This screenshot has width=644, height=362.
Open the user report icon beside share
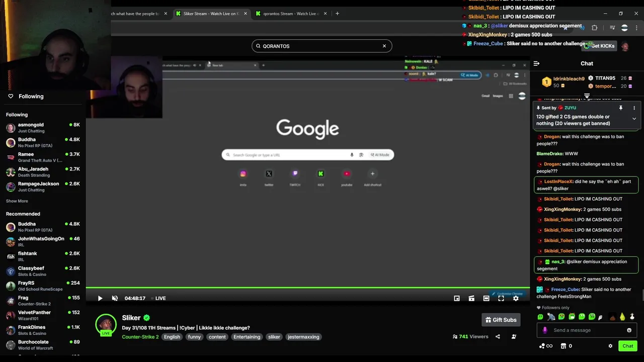(514, 337)
